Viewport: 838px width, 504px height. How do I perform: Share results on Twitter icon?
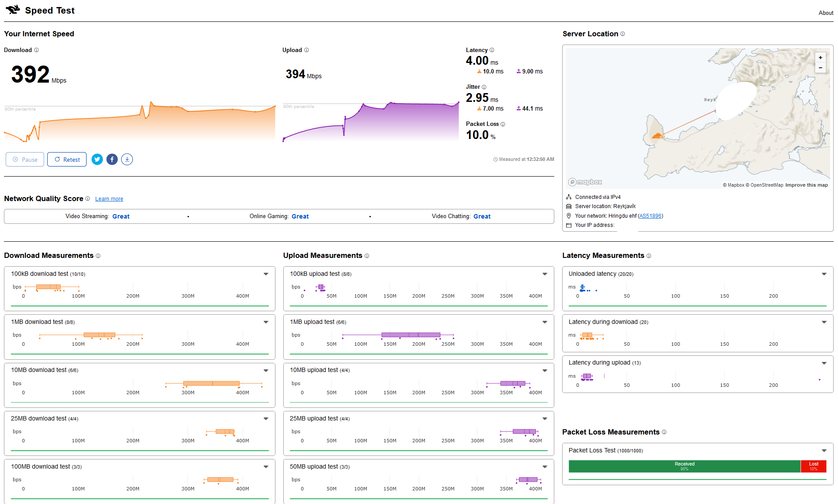[x=97, y=160]
